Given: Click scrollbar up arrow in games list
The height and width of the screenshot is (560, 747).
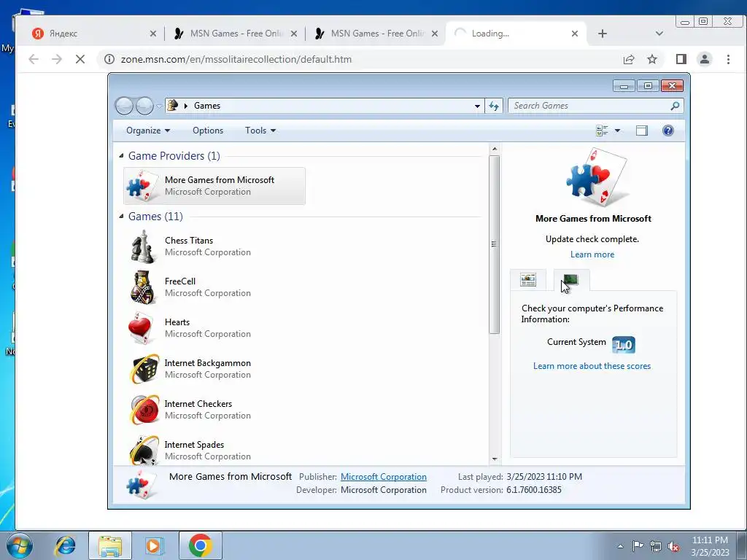Looking at the screenshot, I should click(x=494, y=149).
